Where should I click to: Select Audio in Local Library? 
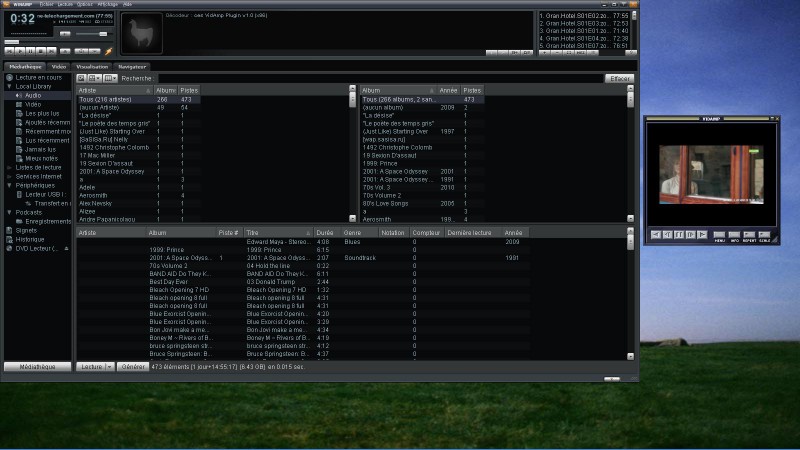[x=33, y=95]
